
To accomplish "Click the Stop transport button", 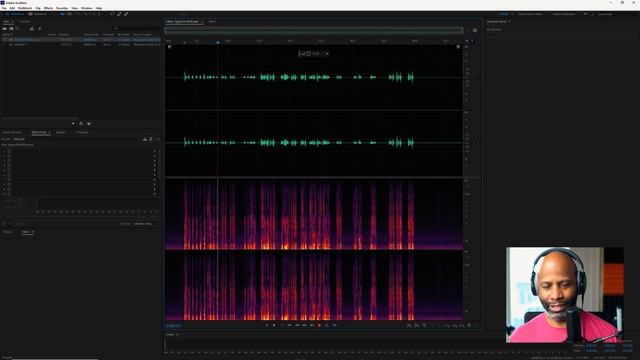I will (x=267, y=325).
